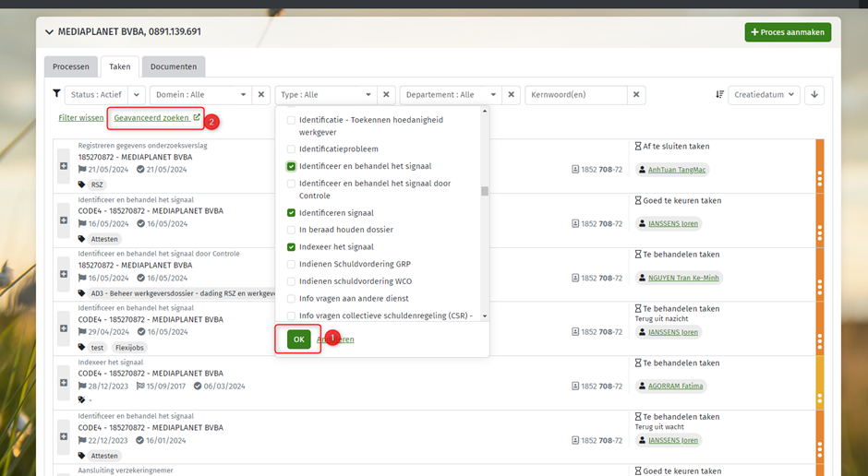Image resolution: width=868 pixels, height=476 pixels.
Task: Click the type list scroll-up arrow
Action: click(485, 111)
